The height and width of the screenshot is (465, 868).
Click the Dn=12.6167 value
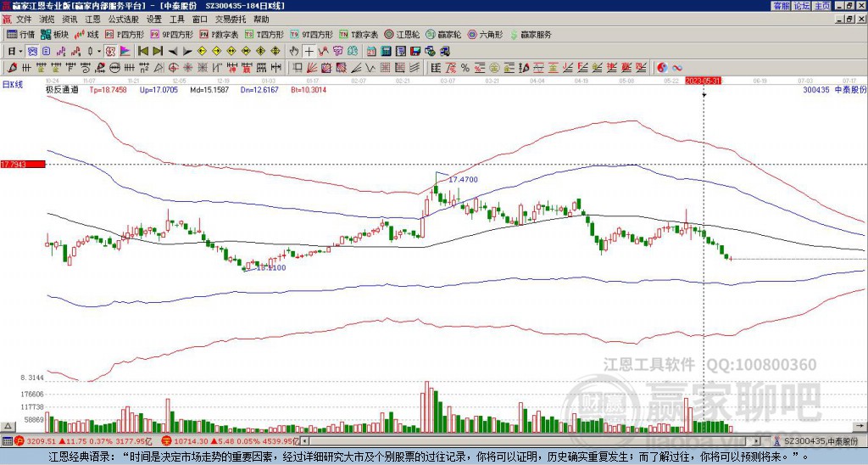(x=259, y=89)
